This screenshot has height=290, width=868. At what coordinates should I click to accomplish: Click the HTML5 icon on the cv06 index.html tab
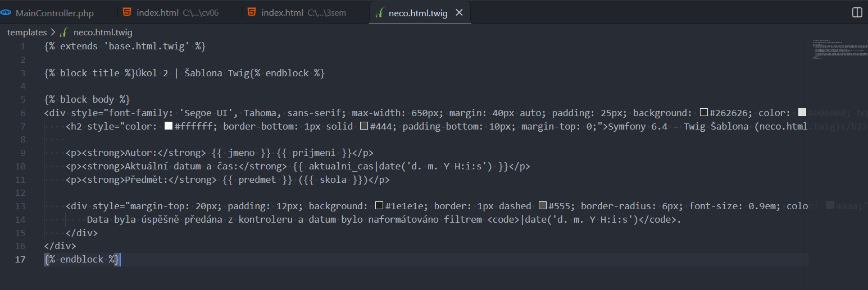click(128, 12)
